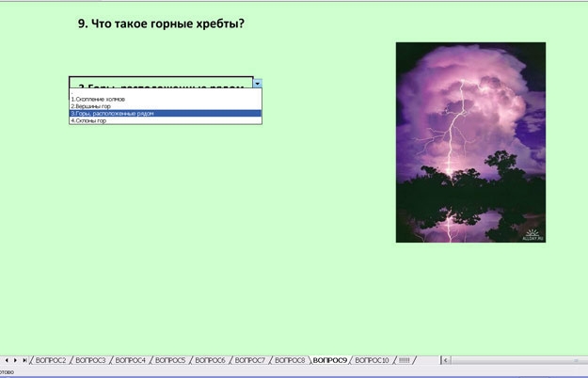Screen dimensions: 588x378
Task: Choose option 4.Склоны гор
Action: pyautogui.click(x=166, y=120)
